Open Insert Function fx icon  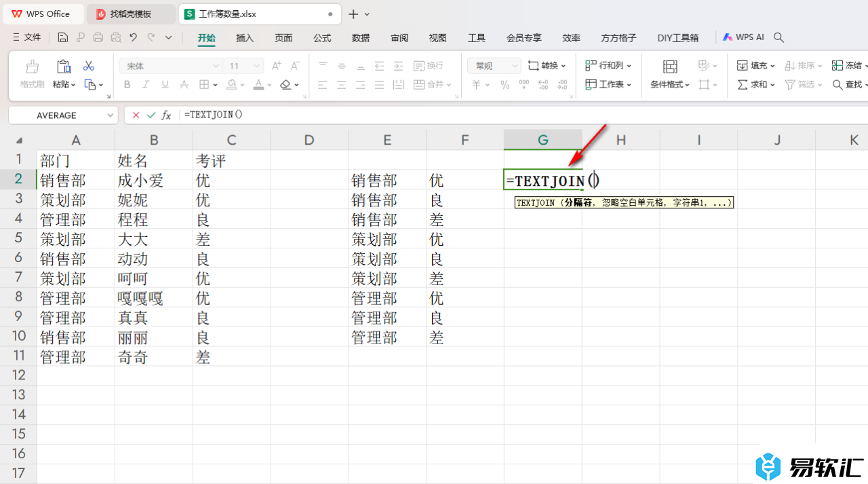[x=166, y=115]
